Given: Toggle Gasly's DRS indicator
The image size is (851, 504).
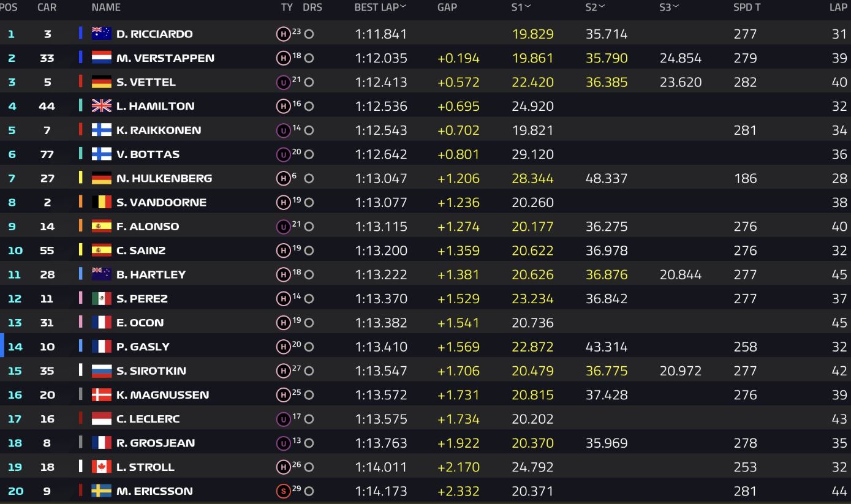Looking at the screenshot, I should point(309,347).
